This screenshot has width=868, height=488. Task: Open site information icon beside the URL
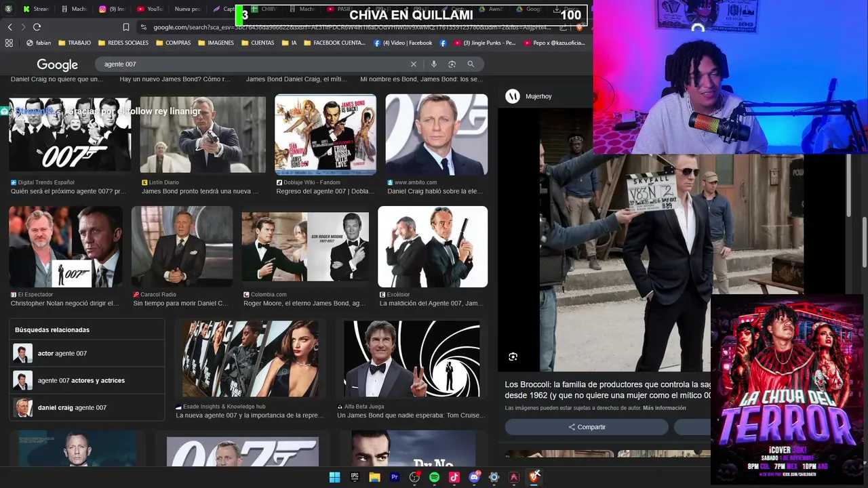[143, 27]
